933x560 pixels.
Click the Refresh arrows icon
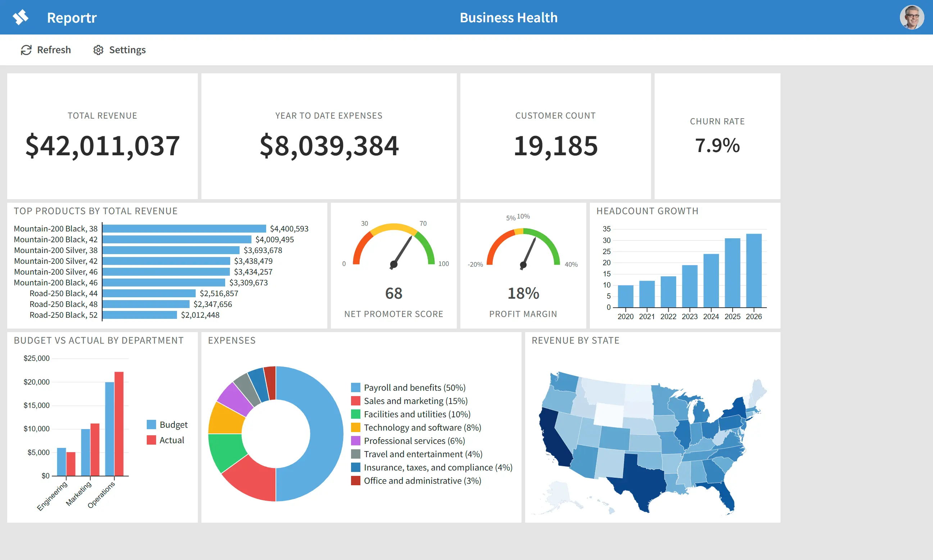tap(26, 50)
